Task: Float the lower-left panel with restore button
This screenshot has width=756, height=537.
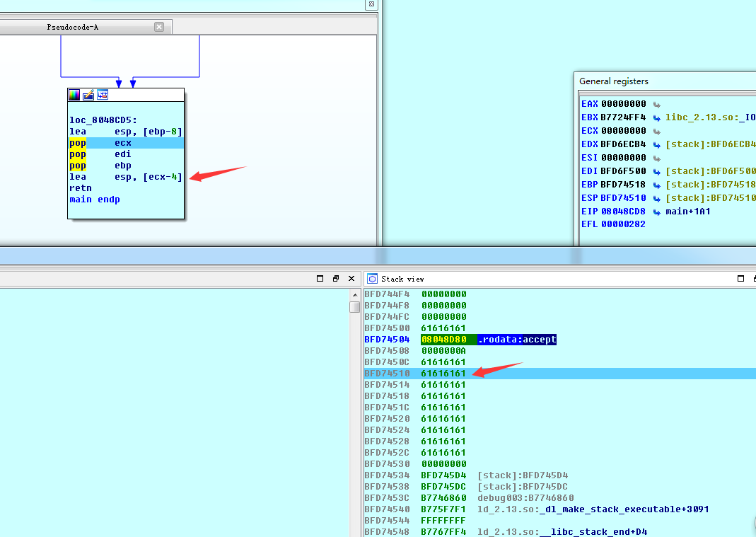Action: click(x=336, y=278)
